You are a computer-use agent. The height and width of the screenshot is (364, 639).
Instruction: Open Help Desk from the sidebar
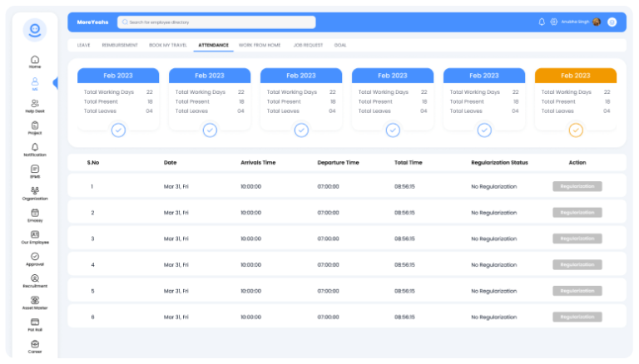[35, 105]
